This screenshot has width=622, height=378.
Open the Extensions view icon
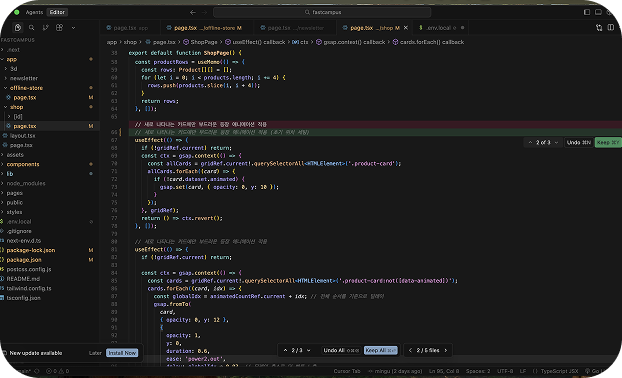60,28
